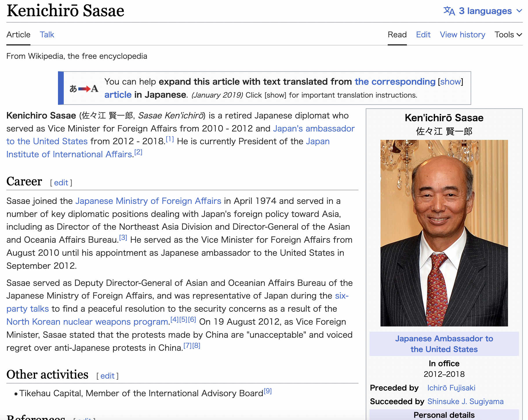
Task: Switch to the Talk tab
Action: point(47,35)
